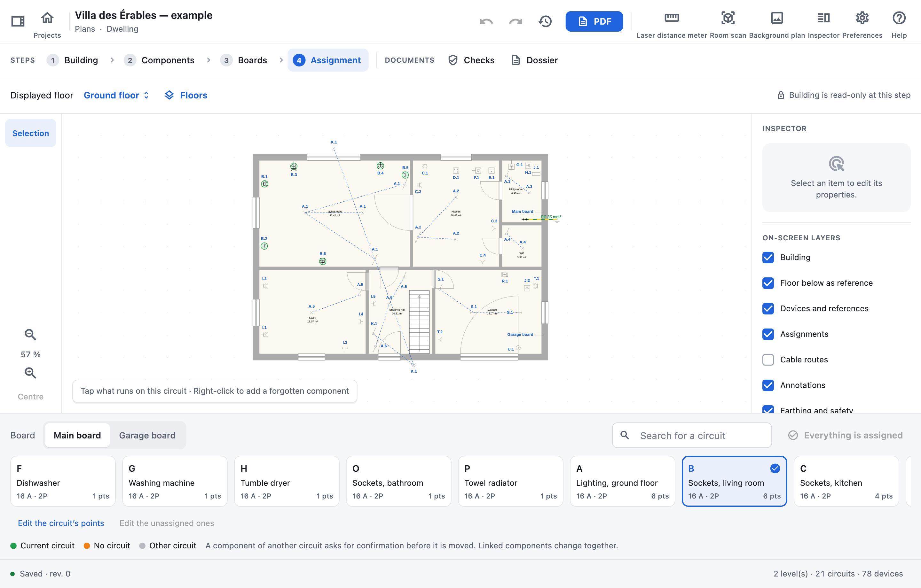Go to step 3 Boards
The width and height of the screenshot is (921, 588).
[x=244, y=60]
